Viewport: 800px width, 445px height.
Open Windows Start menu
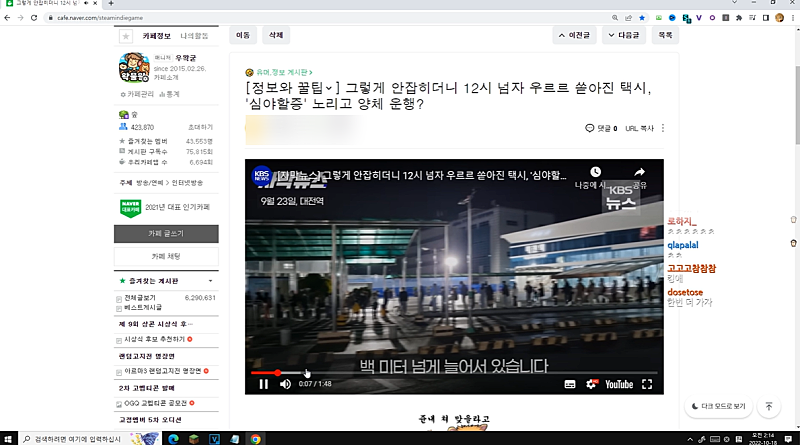8,439
